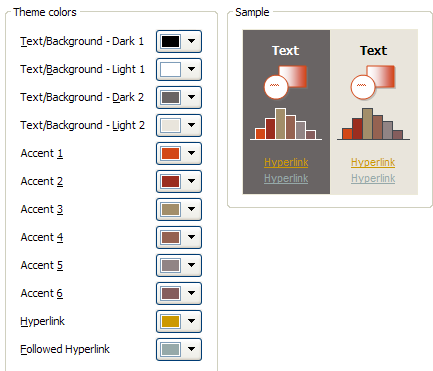This screenshot has height=371, width=433.
Task: Select the 'Text/Background - Dark 1' label
Action: pos(82,41)
